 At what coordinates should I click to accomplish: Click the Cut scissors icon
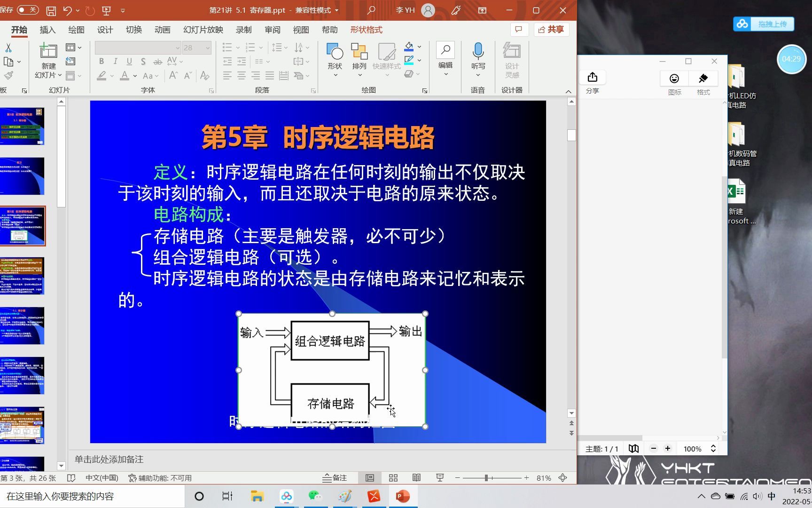8,48
